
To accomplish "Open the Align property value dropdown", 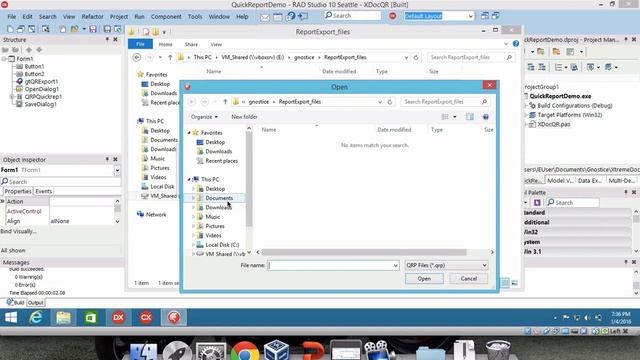I will click(117, 221).
